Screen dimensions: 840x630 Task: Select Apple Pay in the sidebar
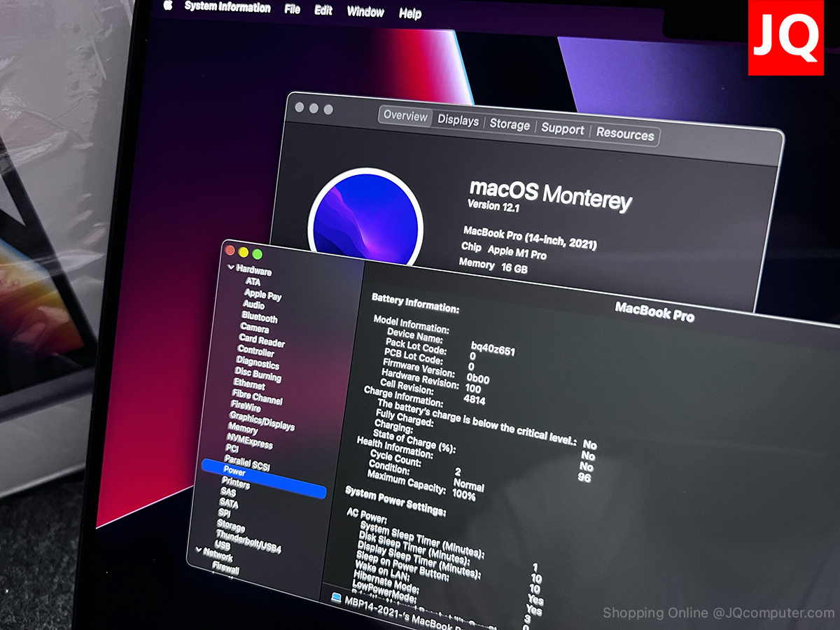coord(262,295)
